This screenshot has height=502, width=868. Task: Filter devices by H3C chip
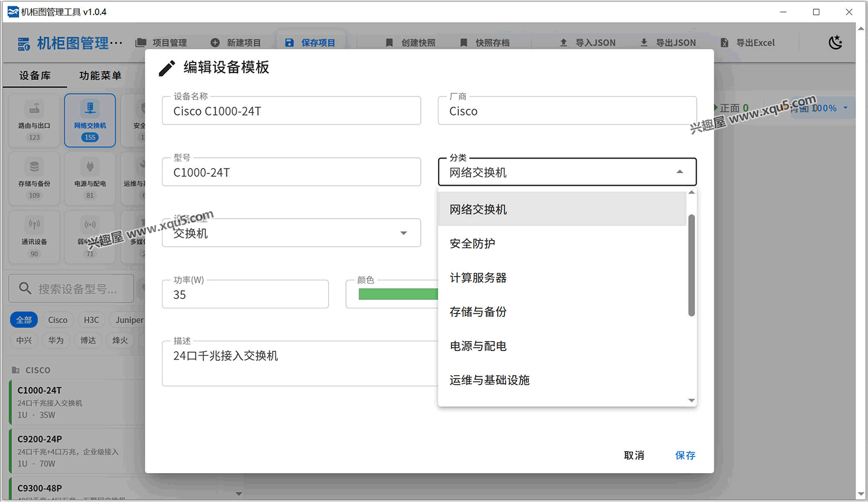pyautogui.click(x=91, y=320)
